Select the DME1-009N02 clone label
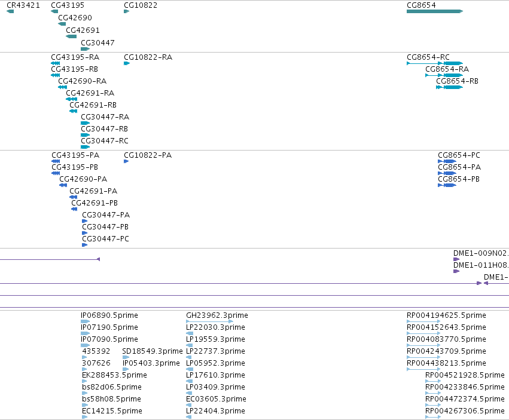509x420 pixels. coord(481,253)
